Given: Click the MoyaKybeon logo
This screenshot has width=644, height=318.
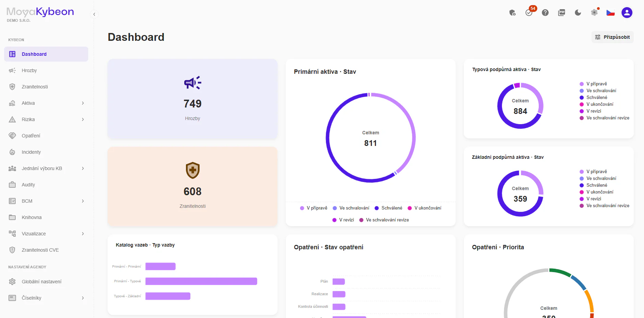Looking at the screenshot, I should tap(40, 12).
